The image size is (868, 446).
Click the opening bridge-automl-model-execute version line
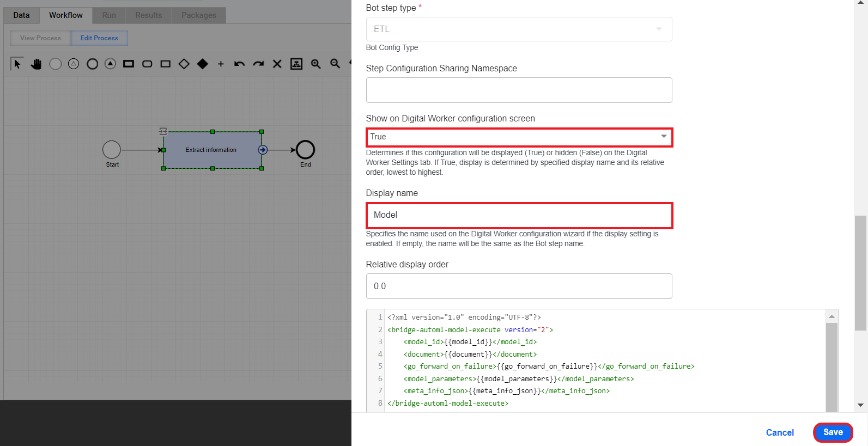pos(470,329)
